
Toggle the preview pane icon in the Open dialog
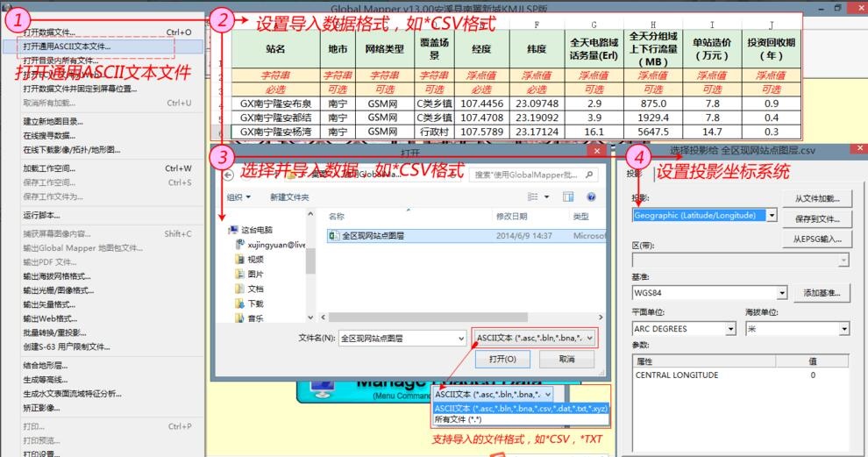568,196
